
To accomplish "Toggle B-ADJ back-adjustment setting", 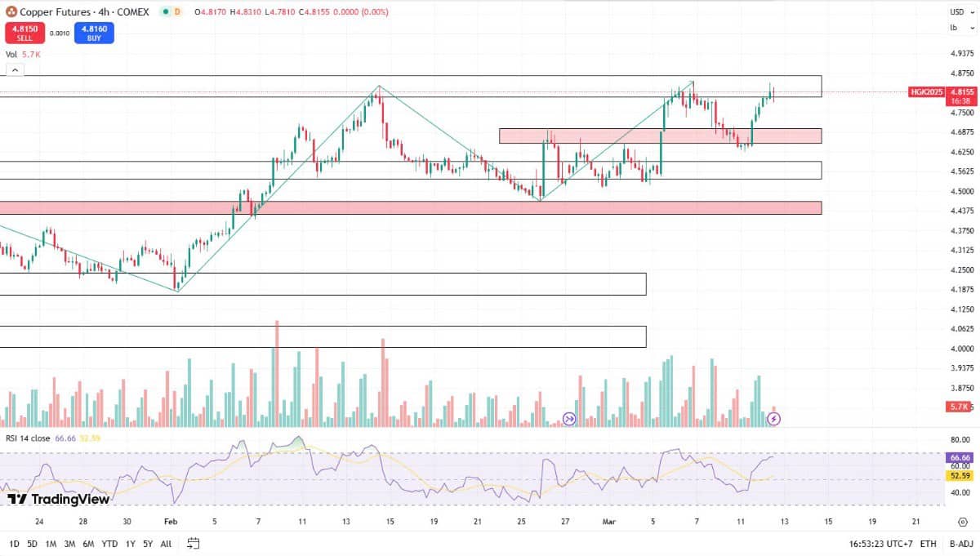I will 960,544.
